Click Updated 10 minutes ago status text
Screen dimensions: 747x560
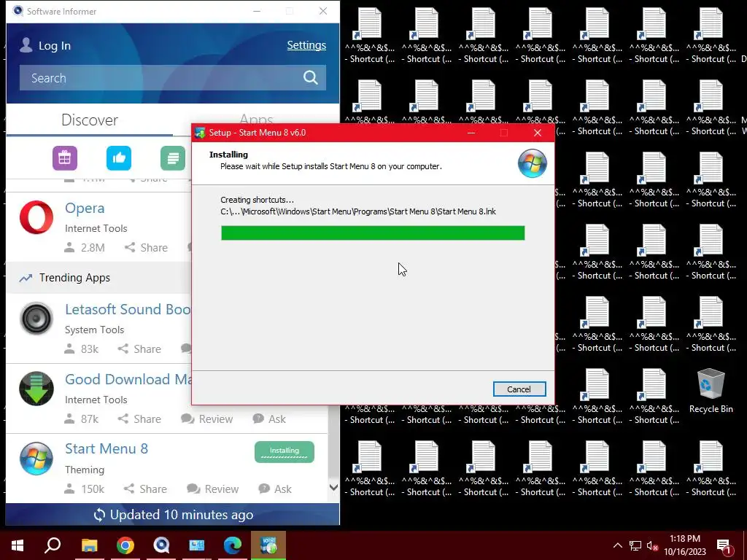pos(182,515)
